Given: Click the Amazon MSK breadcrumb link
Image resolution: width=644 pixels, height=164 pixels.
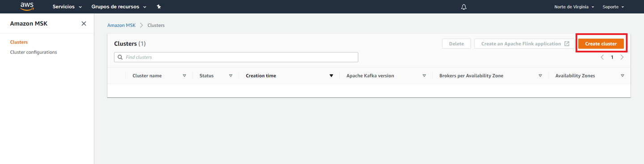Looking at the screenshot, I should pyautogui.click(x=121, y=25).
